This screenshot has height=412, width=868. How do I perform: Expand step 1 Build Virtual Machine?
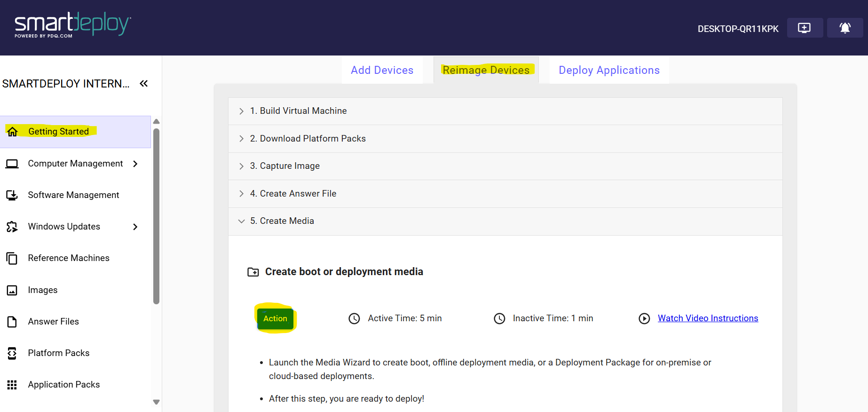click(241, 111)
